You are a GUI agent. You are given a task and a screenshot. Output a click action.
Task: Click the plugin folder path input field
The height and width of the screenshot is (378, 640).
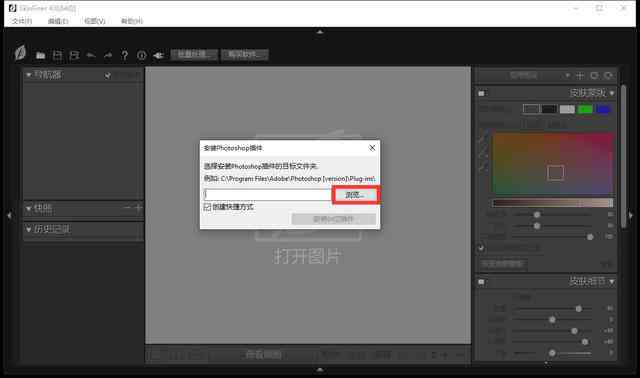(x=267, y=194)
